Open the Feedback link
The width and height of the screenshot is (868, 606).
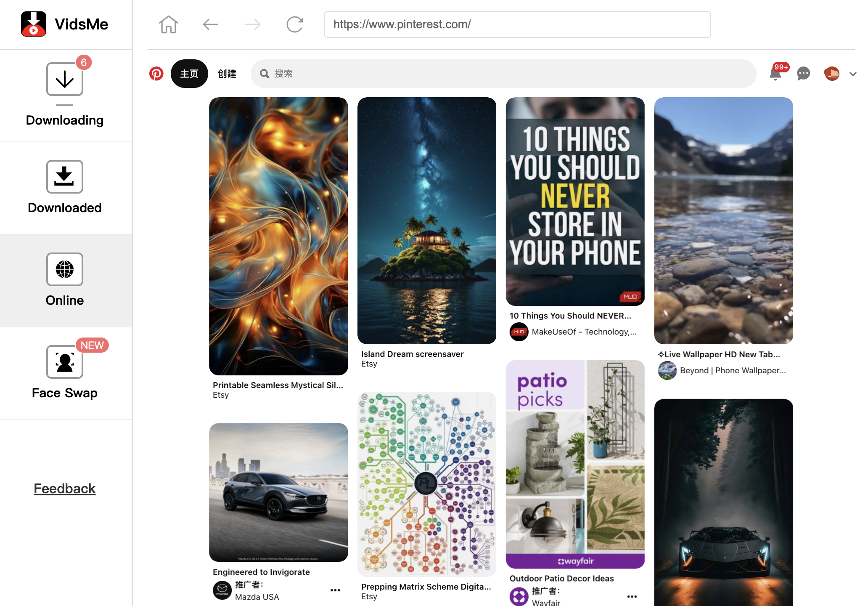coord(64,489)
